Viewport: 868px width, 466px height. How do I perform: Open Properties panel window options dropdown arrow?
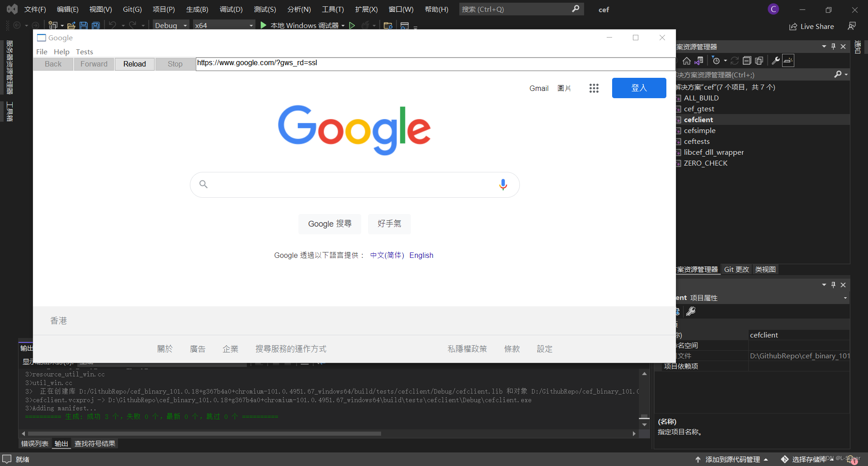pos(824,285)
